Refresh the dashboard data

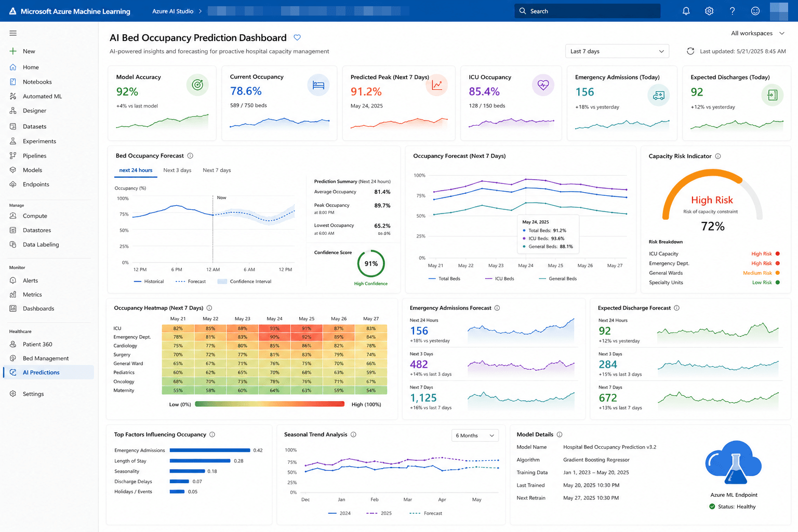click(x=690, y=51)
